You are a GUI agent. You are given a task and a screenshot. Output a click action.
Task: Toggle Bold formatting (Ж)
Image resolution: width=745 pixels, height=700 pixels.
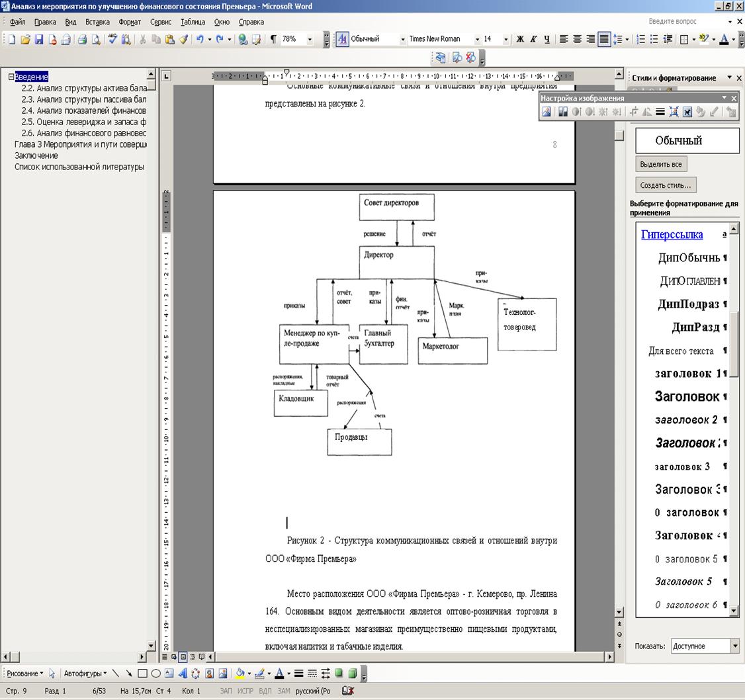coord(520,40)
